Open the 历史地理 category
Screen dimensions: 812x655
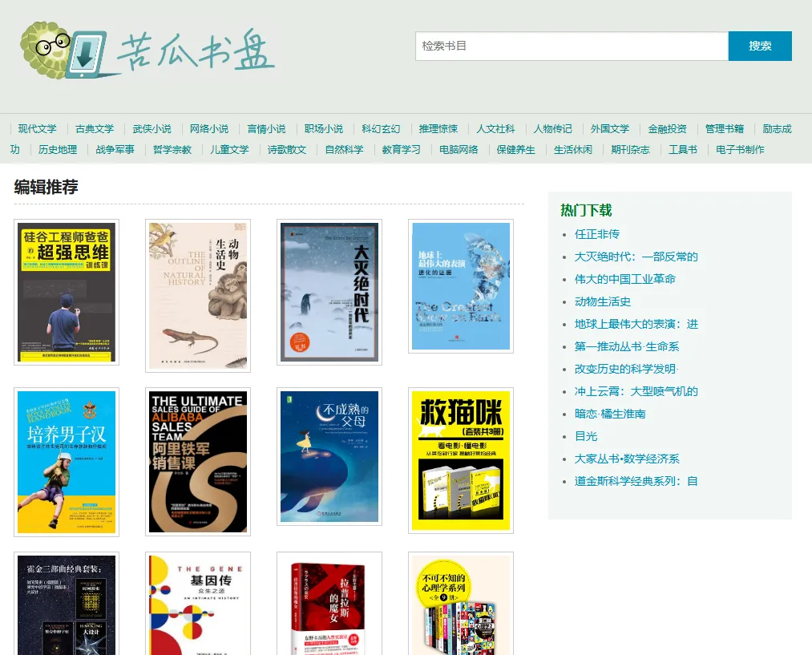click(x=58, y=150)
